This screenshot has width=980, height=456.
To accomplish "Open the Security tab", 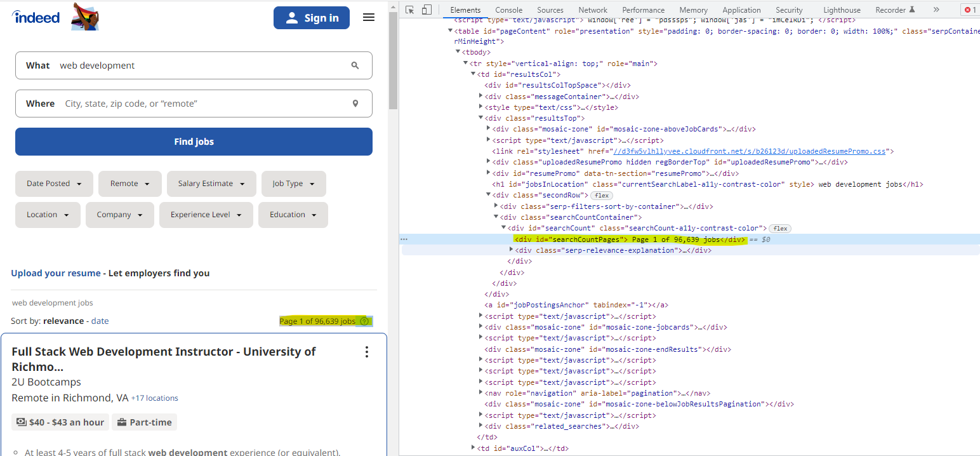I will coord(789,10).
